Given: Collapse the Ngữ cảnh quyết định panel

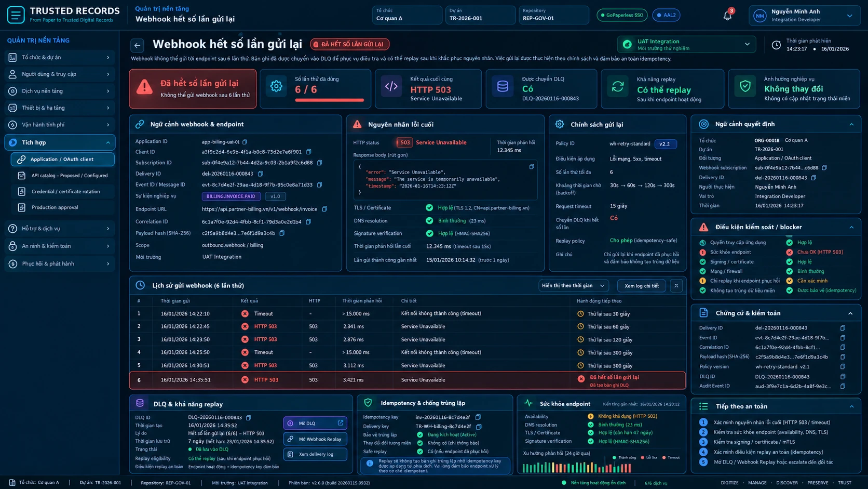Looking at the screenshot, I should click(x=851, y=124).
